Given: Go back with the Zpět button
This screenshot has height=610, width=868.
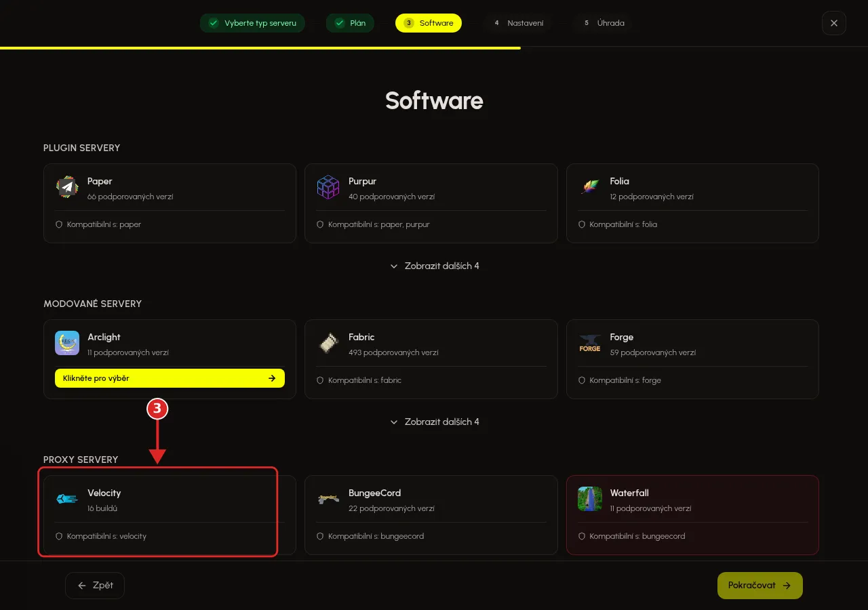Looking at the screenshot, I should [95, 586].
